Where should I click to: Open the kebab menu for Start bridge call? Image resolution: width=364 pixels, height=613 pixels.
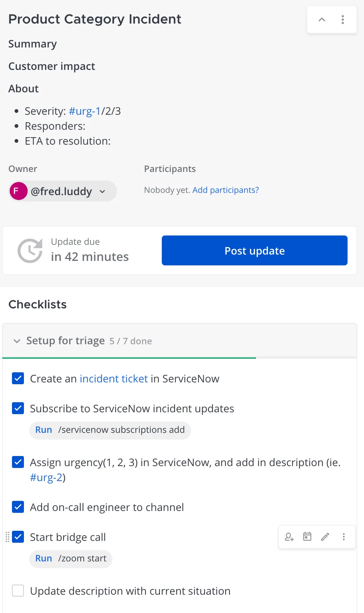pyautogui.click(x=344, y=537)
